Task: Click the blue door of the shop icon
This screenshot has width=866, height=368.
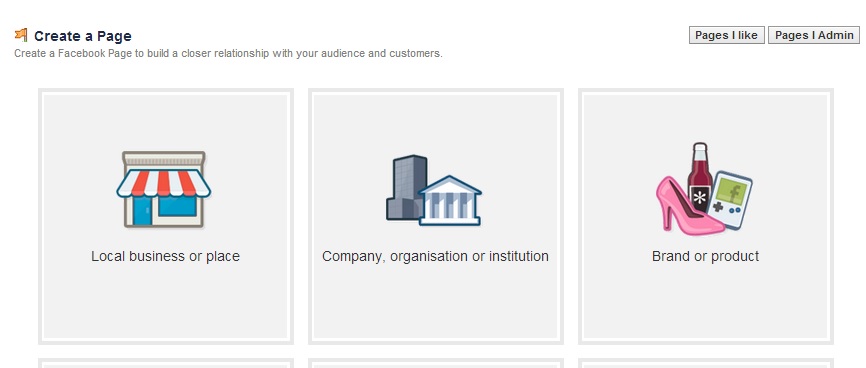Action: pyautogui.click(x=142, y=211)
